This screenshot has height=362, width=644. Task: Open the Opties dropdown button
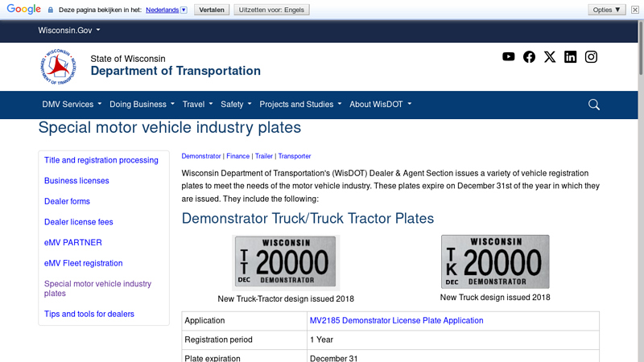(607, 10)
